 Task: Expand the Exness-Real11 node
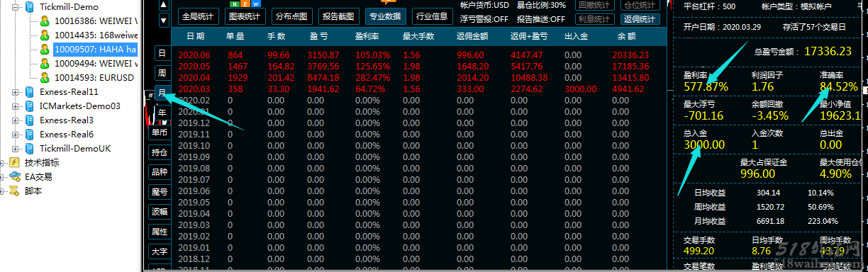coord(16,92)
